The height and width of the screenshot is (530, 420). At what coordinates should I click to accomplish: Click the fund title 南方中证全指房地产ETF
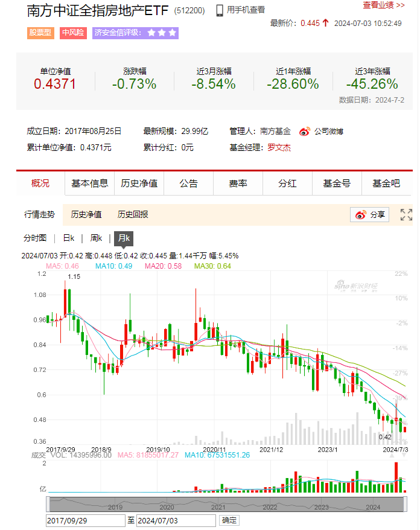point(98,10)
